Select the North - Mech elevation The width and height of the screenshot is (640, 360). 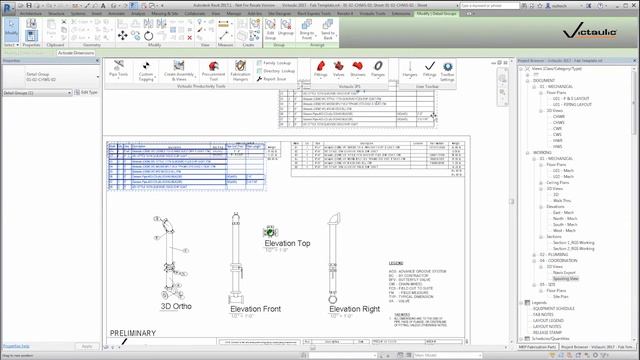pos(565,219)
